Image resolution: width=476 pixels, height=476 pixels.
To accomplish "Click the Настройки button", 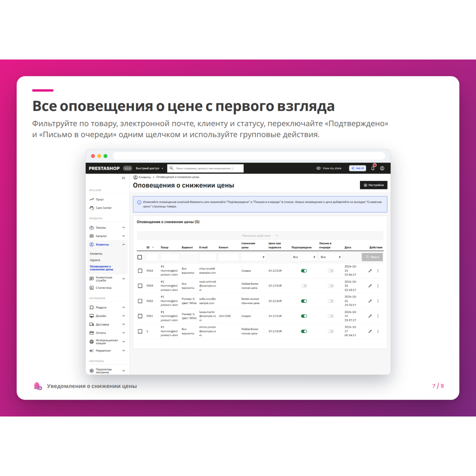I will 374,185.
